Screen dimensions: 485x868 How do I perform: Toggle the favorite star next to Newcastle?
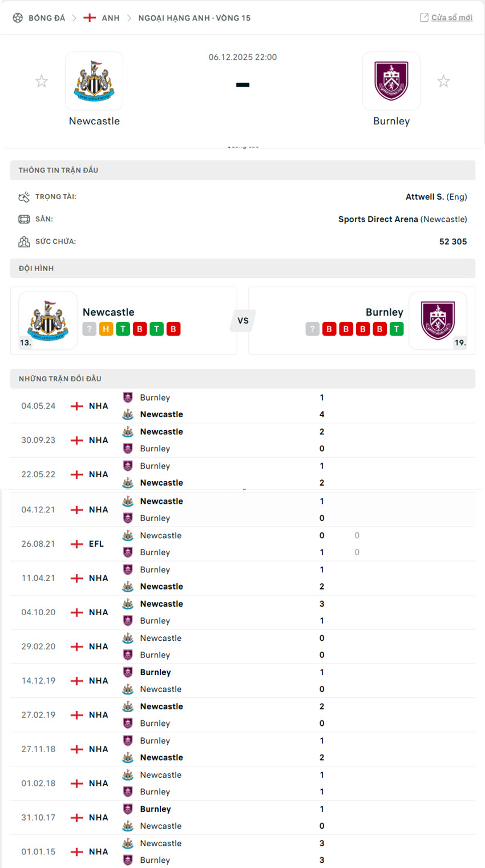coord(42,80)
